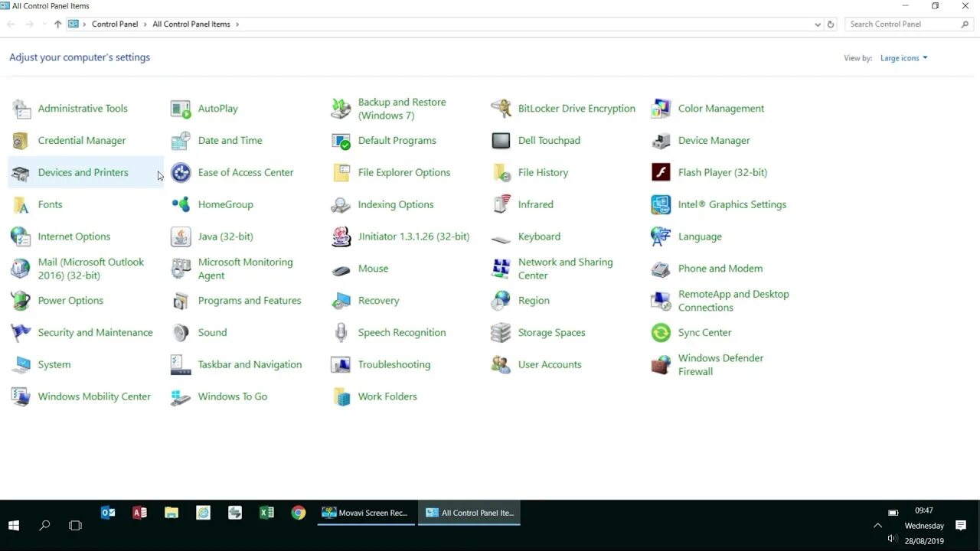This screenshot has height=551, width=980.
Task: Click the Troubleshooting link
Action: coord(394,365)
